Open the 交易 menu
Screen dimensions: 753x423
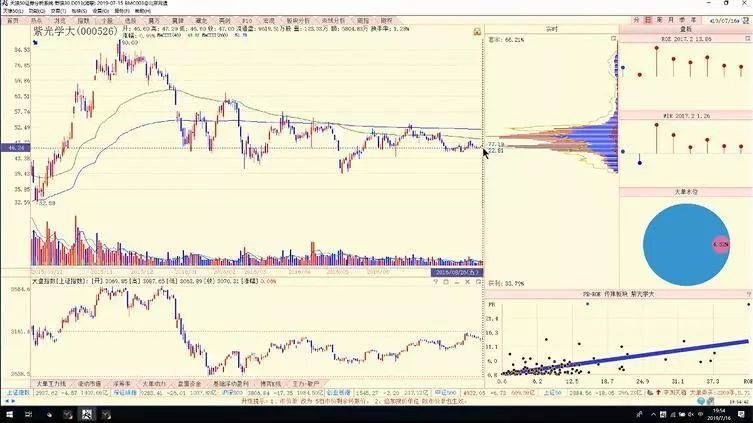click(58, 11)
